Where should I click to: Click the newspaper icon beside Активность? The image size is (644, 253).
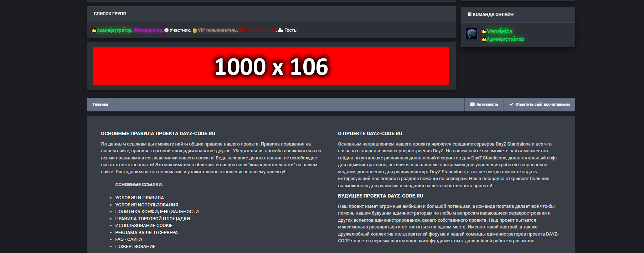pyautogui.click(x=472, y=104)
